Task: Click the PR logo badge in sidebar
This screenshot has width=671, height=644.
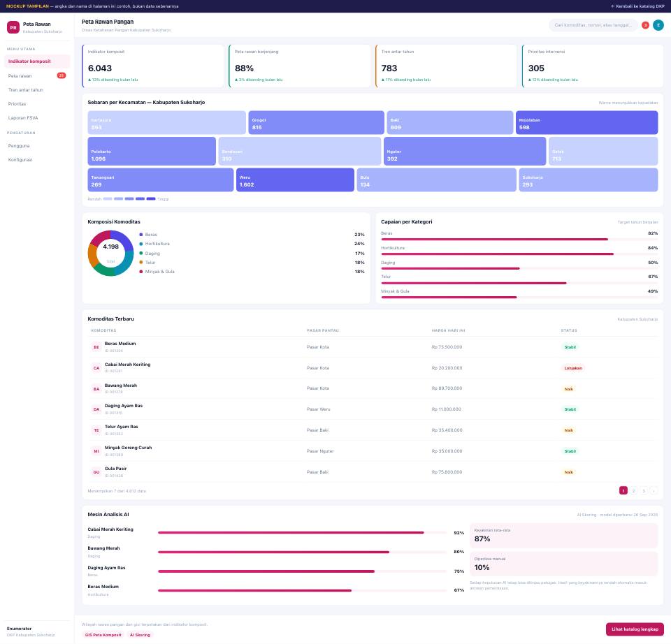Action: click(13, 27)
